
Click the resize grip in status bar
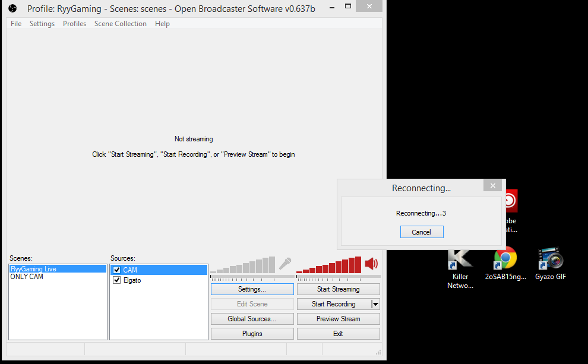pos(378,352)
